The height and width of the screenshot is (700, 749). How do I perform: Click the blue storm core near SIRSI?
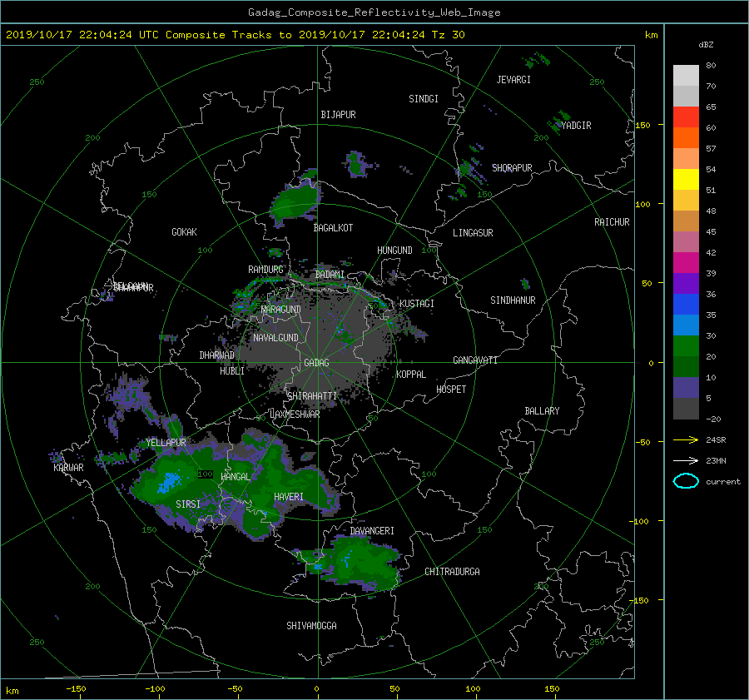(x=168, y=482)
